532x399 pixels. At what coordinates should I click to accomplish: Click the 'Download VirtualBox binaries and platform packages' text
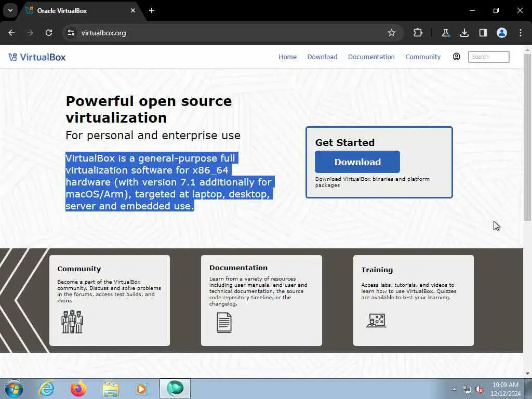pos(372,182)
